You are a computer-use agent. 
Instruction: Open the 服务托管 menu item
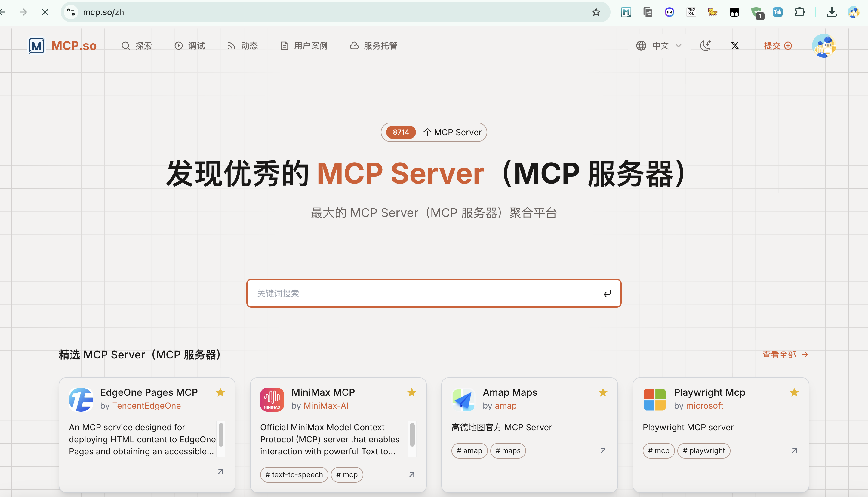point(380,45)
